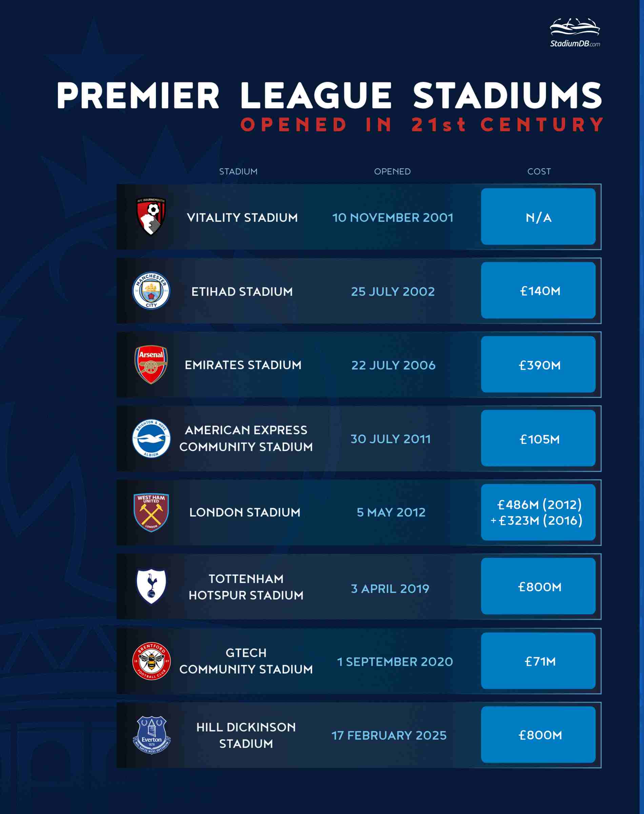Click the Tottenham Hotspur cockerel crest

(x=151, y=586)
